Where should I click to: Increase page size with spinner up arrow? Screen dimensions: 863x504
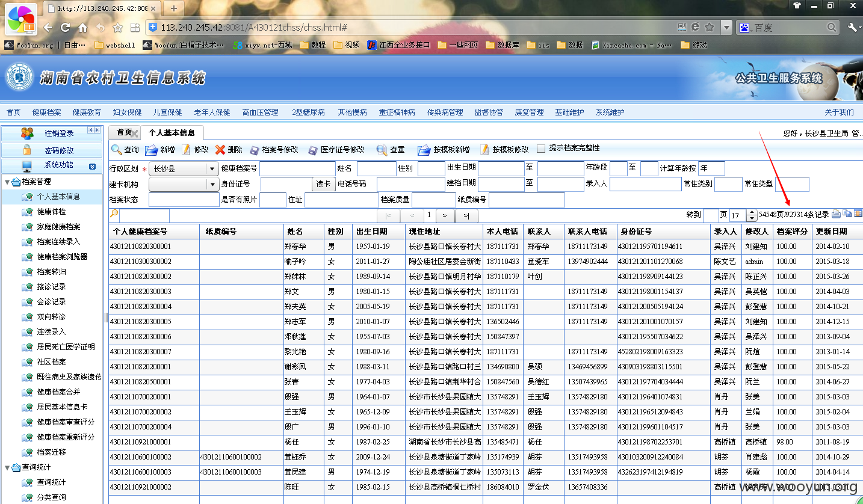(752, 212)
